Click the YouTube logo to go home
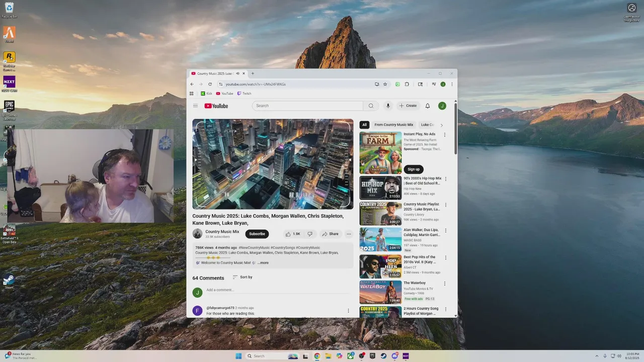Screen dimensions: 644x362 [216, 106]
